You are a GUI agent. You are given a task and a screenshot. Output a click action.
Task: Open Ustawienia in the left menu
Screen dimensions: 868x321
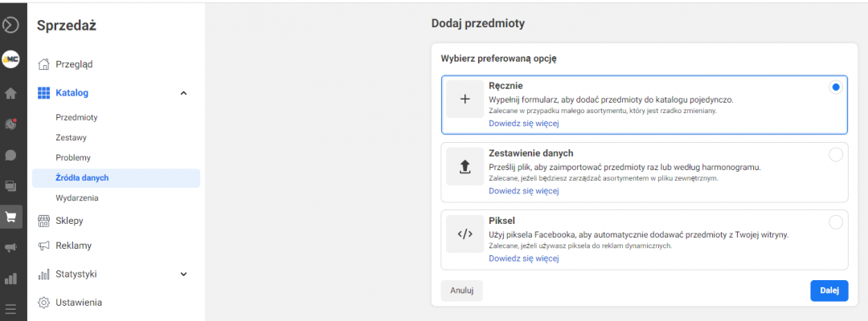[78, 303]
